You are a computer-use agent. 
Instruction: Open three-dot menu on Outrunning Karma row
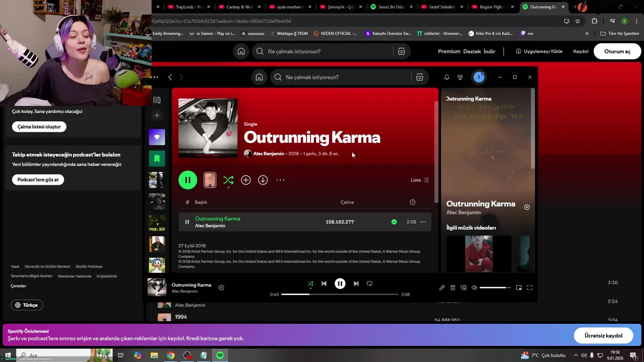click(423, 222)
